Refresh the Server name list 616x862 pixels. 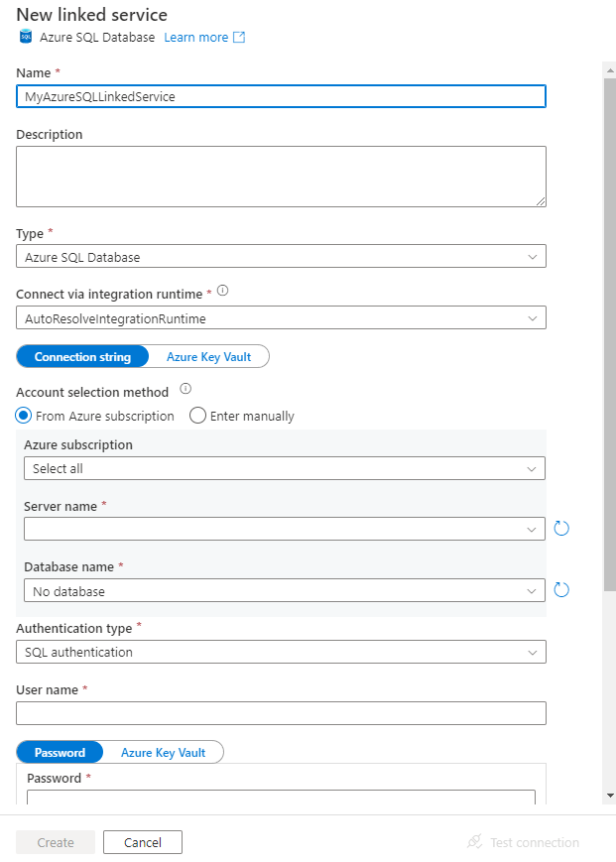[x=561, y=529]
